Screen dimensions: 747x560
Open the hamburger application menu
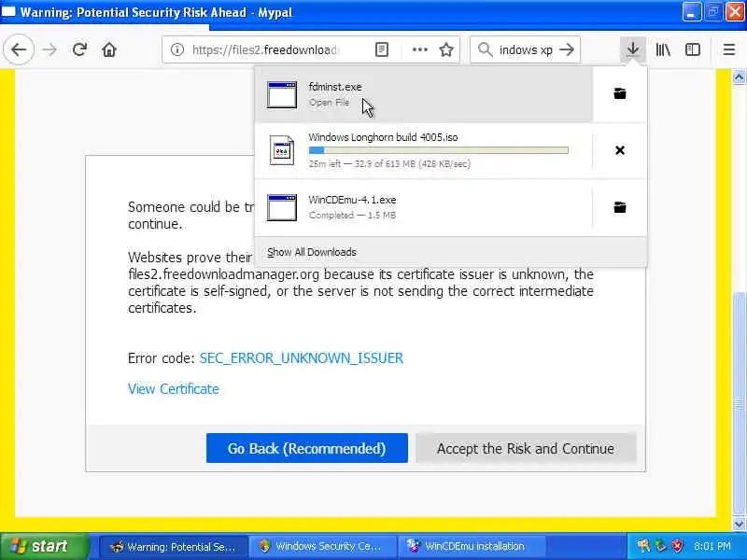[729, 49]
